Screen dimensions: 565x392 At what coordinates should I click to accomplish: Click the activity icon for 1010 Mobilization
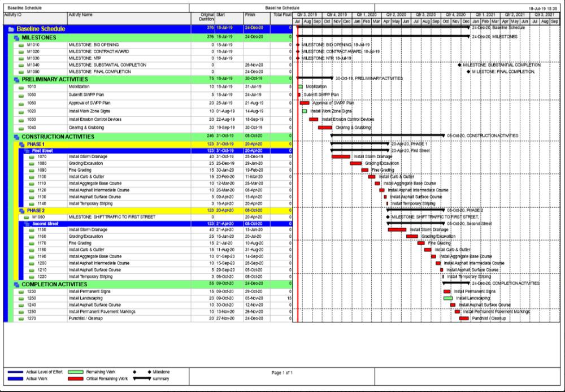click(x=21, y=87)
